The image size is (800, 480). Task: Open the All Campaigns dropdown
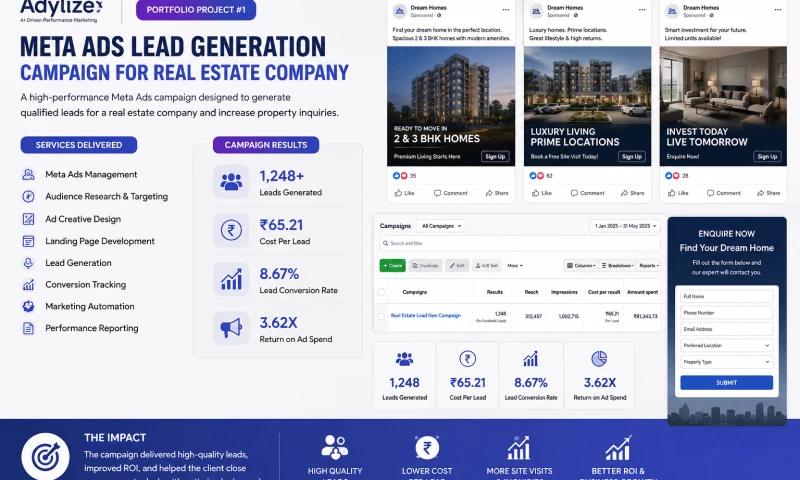[441, 226]
